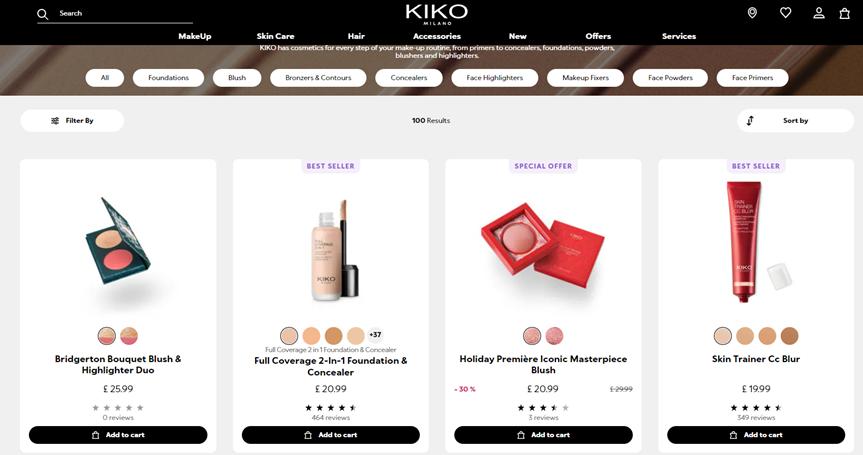Click the Sort by arrows icon
This screenshot has width=863, height=455.
point(750,120)
